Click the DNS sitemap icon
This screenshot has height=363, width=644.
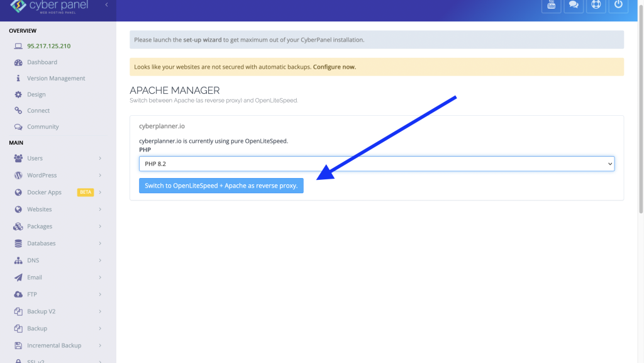point(18,260)
